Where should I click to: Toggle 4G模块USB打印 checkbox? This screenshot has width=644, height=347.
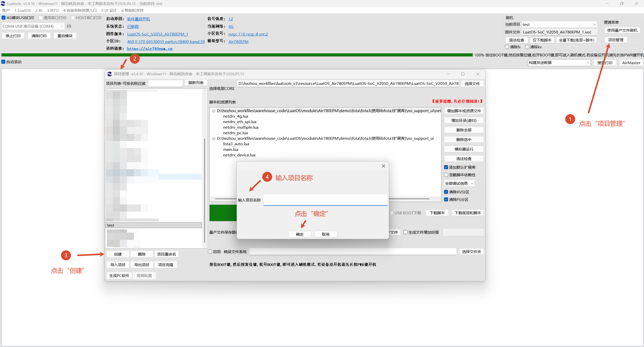tap(4, 18)
